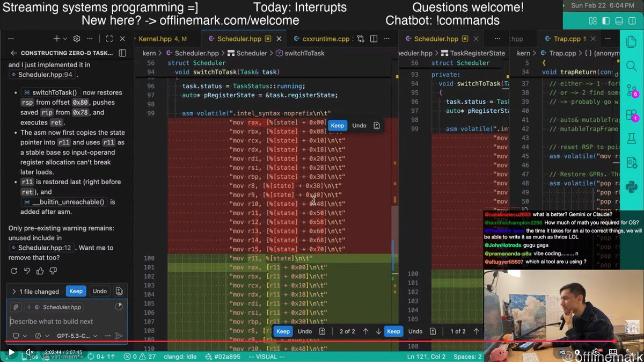Click the split editor icon in first group
Image resolution: width=644 pixels, height=362 pixels.
click(375, 39)
